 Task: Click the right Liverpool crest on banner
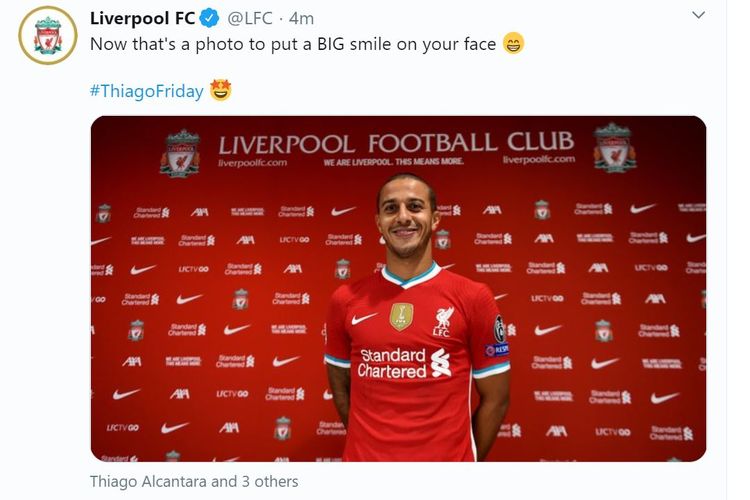[x=615, y=147]
